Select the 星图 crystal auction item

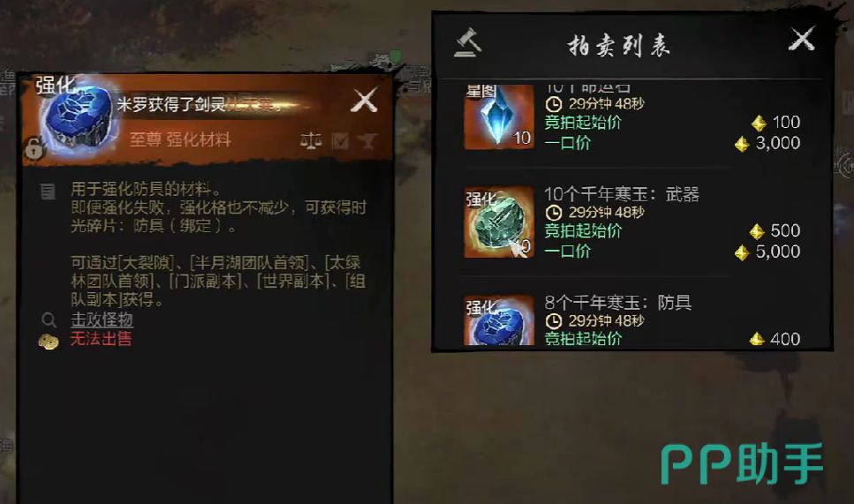499,116
